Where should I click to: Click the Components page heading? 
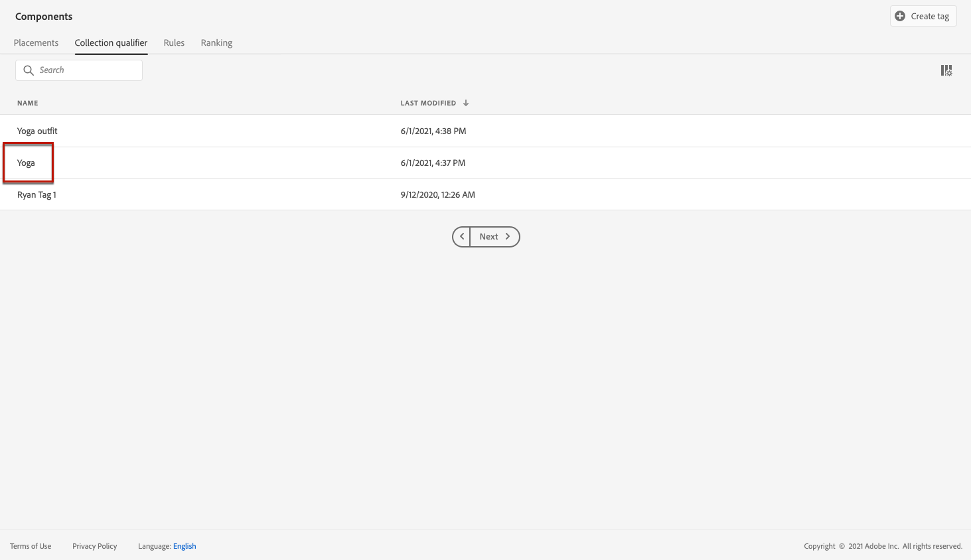[x=44, y=17]
